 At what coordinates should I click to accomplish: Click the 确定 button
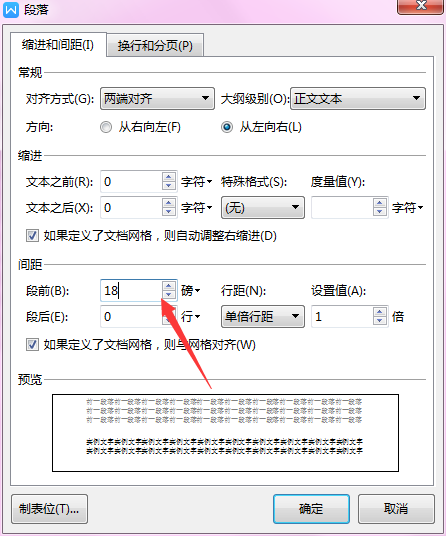tap(311, 509)
